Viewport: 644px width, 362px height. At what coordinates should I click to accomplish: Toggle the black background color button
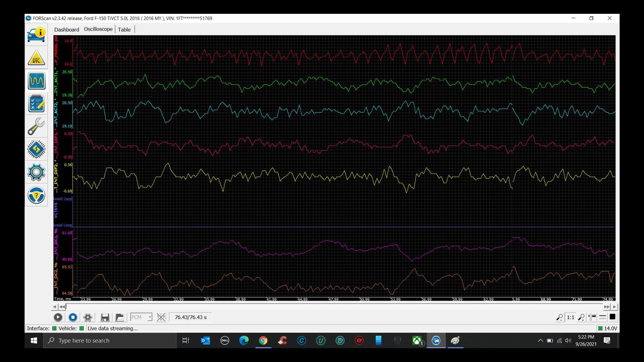(x=612, y=317)
